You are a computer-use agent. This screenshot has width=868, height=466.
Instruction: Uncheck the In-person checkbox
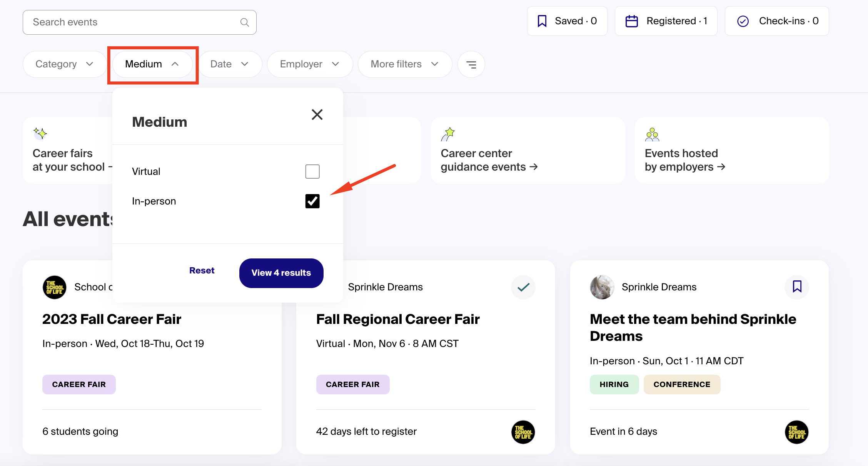point(312,201)
